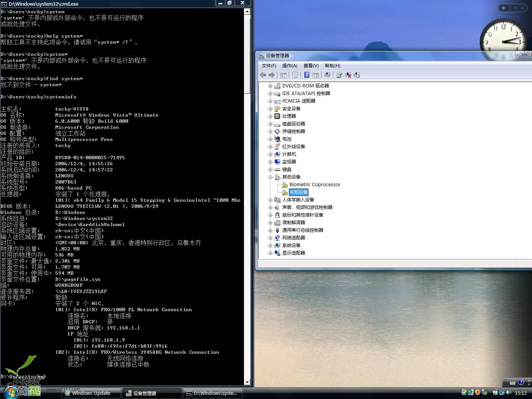532x399 pixels.
Task: Select the 计算机 category icon
Action: pyautogui.click(x=277, y=154)
